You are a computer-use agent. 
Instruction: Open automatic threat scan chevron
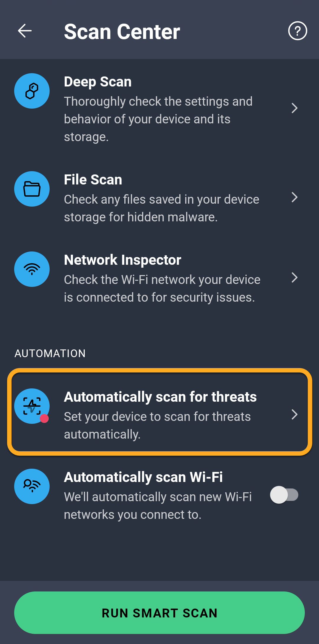pyautogui.click(x=294, y=414)
